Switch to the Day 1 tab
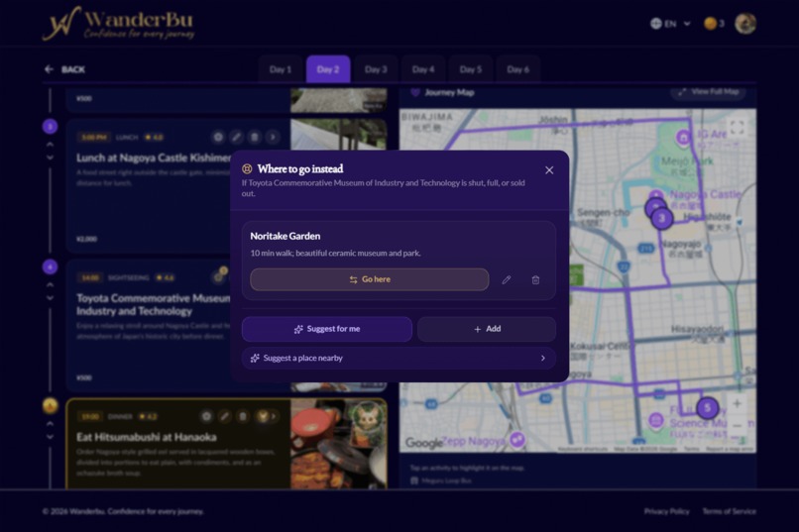The width and height of the screenshot is (799, 532). pyautogui.click(x=281, y=69)
